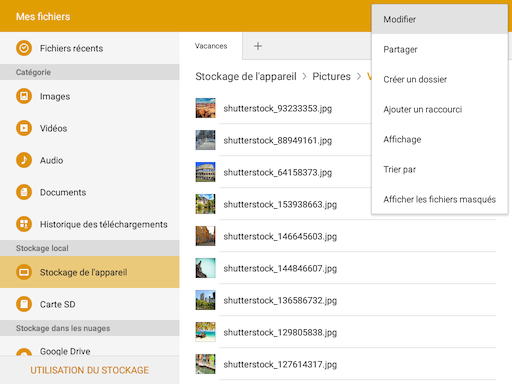
Task: Select the Documents category icon
Action: (24, 192)
